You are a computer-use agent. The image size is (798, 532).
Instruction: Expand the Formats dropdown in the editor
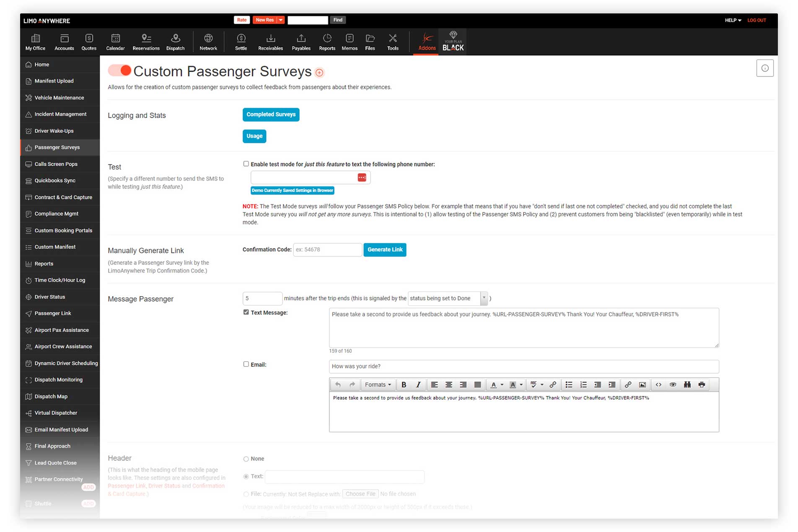(378, 385)
